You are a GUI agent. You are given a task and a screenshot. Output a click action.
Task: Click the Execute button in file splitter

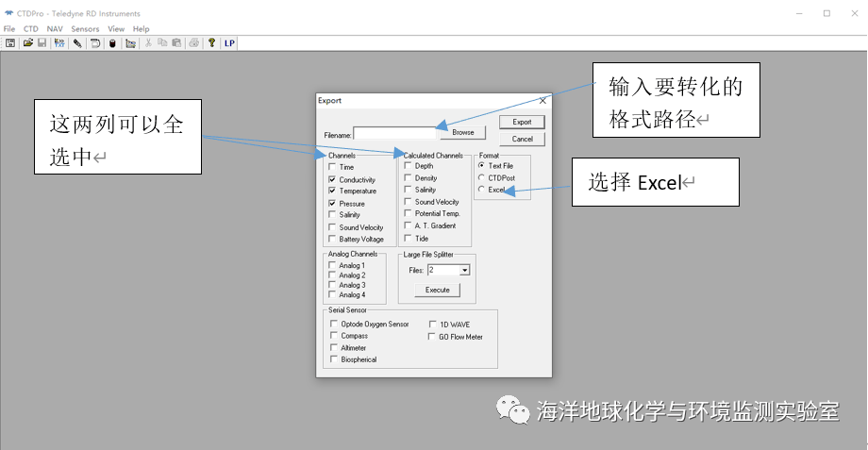(x=436, y=291)
